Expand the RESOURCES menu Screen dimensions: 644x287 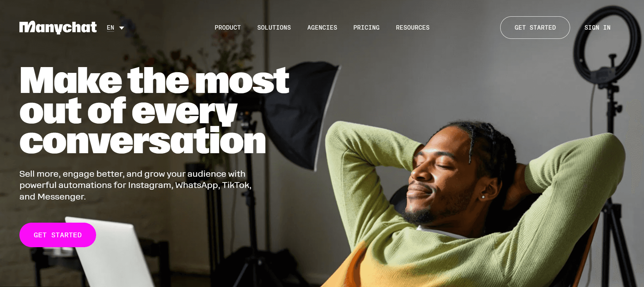413,28
